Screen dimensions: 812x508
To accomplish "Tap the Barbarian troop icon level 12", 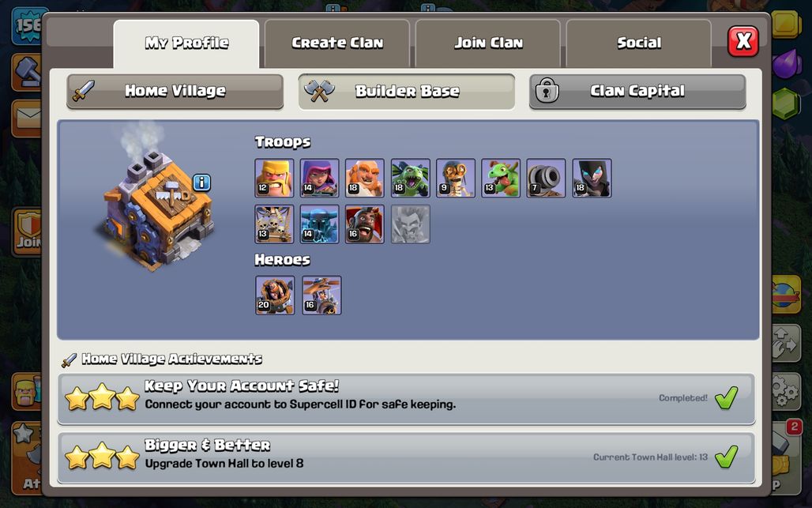I will click(x=274, y=178).
